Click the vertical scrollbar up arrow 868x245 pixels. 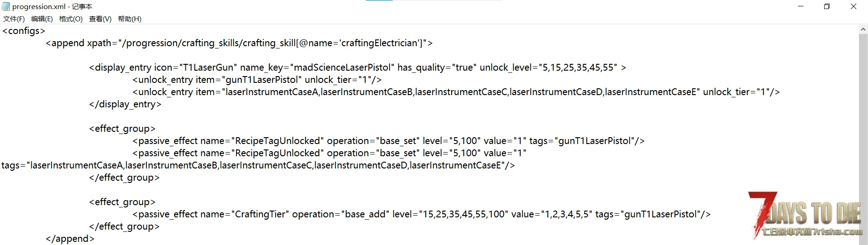click(863, 29)
